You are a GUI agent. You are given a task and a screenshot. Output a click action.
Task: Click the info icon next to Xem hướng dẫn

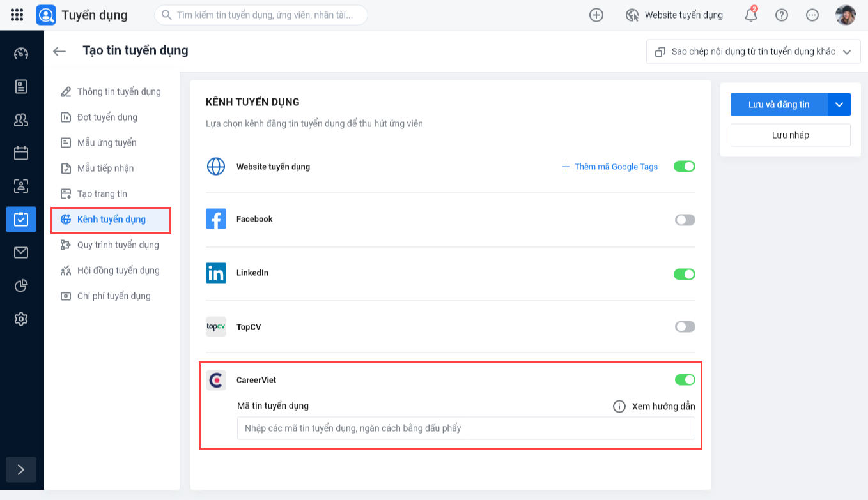click(x=619, y=406)
